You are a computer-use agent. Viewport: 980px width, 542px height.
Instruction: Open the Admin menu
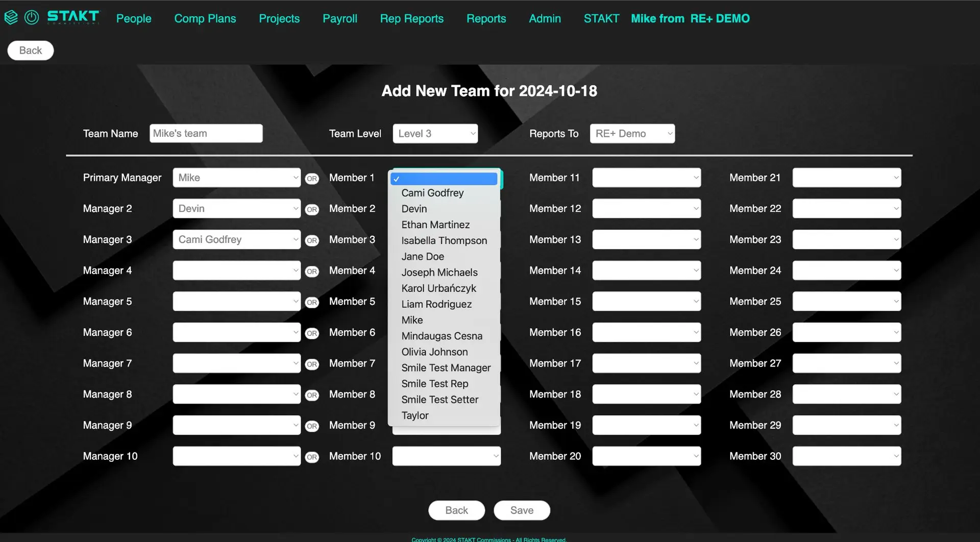click(545, 18)
